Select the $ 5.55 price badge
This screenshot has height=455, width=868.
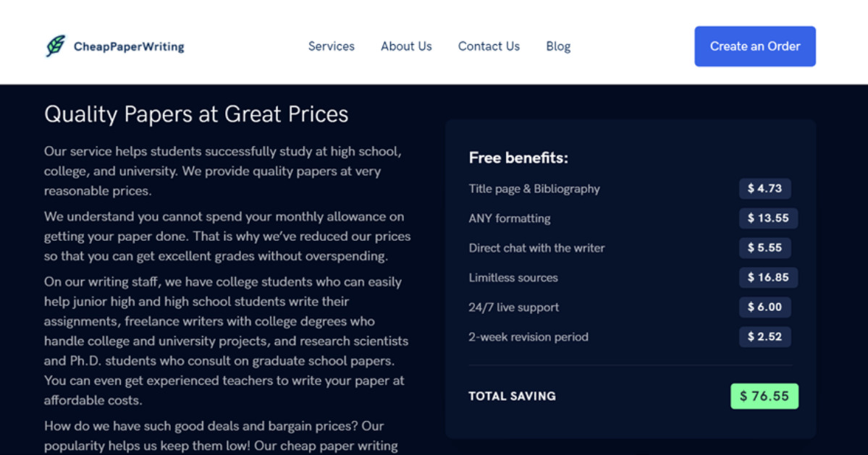(x=764, y=248)
